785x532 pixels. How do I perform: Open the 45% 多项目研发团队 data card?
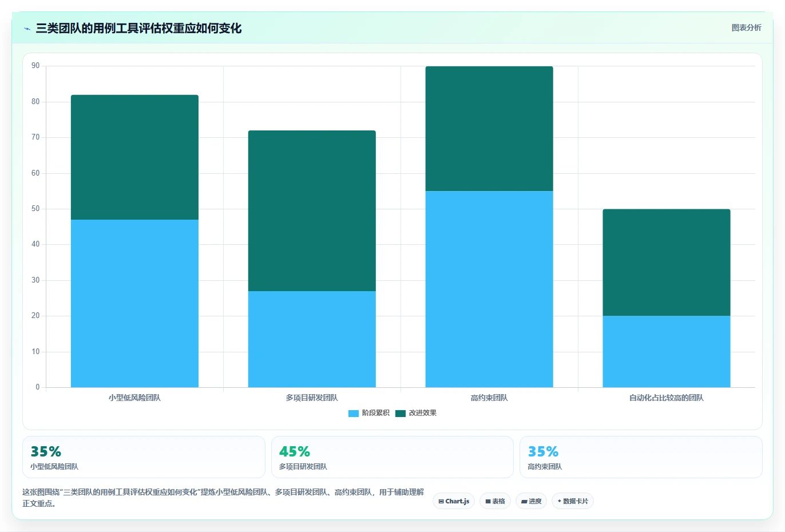pyautogui.click(x=392, y=457)
